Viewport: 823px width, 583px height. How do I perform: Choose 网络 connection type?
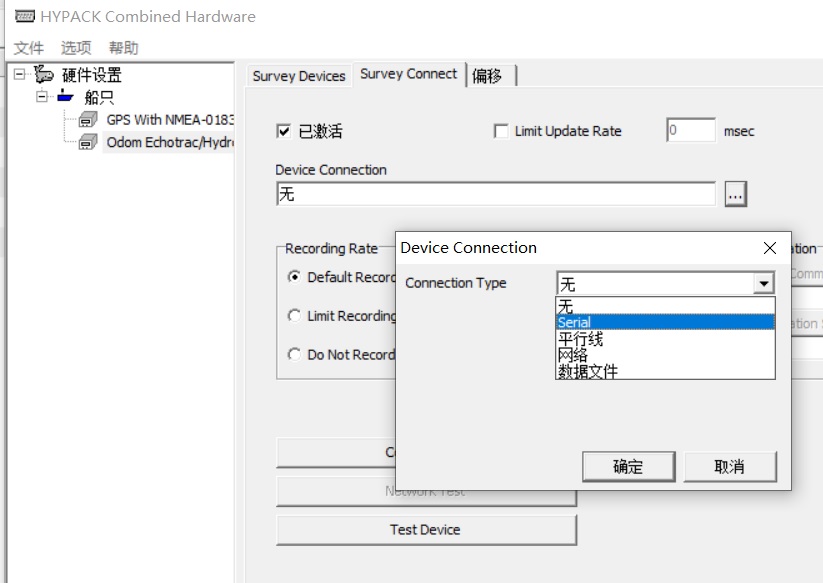(x=665, y=355)
